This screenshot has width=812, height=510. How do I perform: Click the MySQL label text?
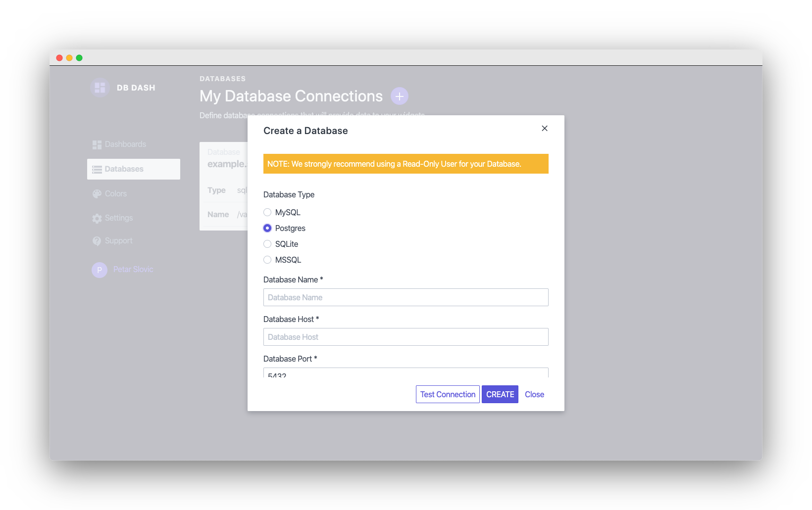pyautogui.click(x=288, y=212)
